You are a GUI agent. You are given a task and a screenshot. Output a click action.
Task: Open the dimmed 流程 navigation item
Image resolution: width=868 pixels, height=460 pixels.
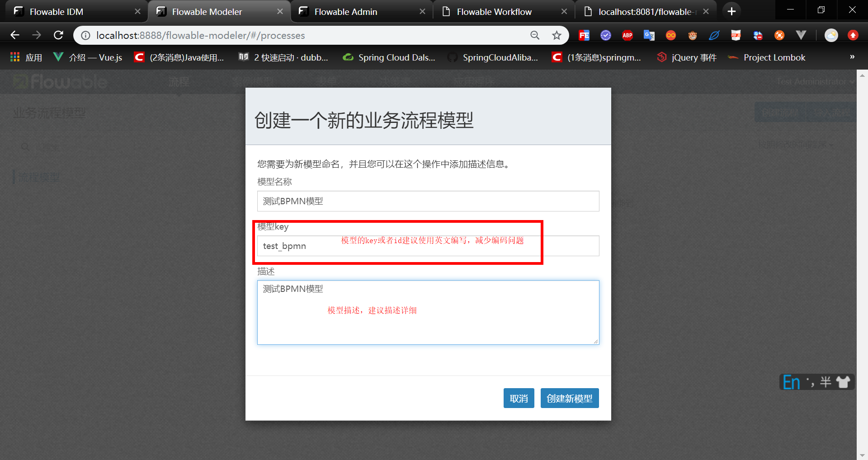tap(179, 82)
